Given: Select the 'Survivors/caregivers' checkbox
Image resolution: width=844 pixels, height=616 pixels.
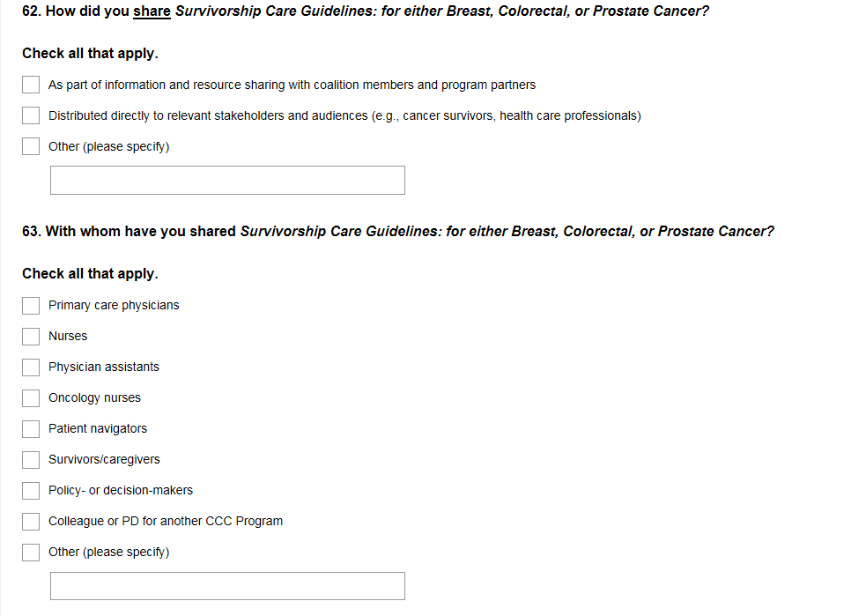Looking at the screenshot, I should (31, 459).
